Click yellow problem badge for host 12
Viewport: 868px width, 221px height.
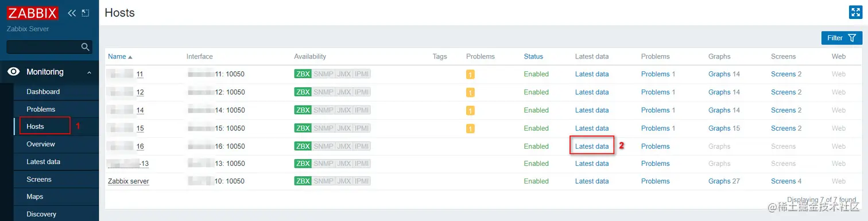coord(470,92)
